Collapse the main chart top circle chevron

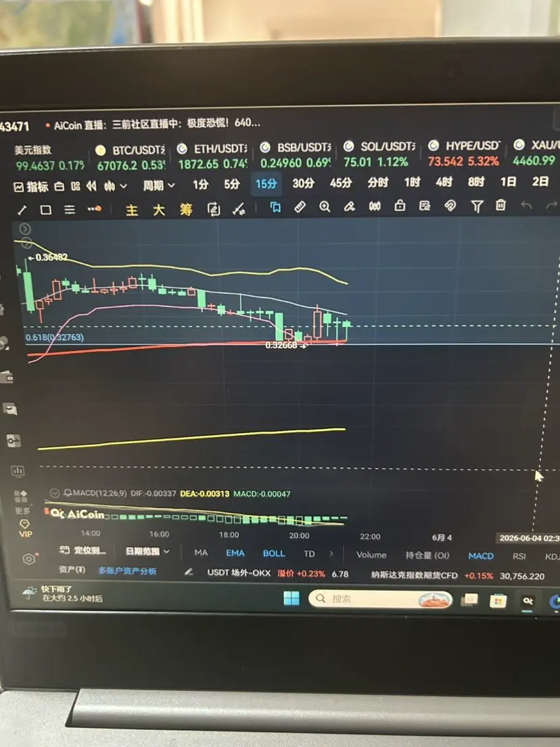[25, 229]
